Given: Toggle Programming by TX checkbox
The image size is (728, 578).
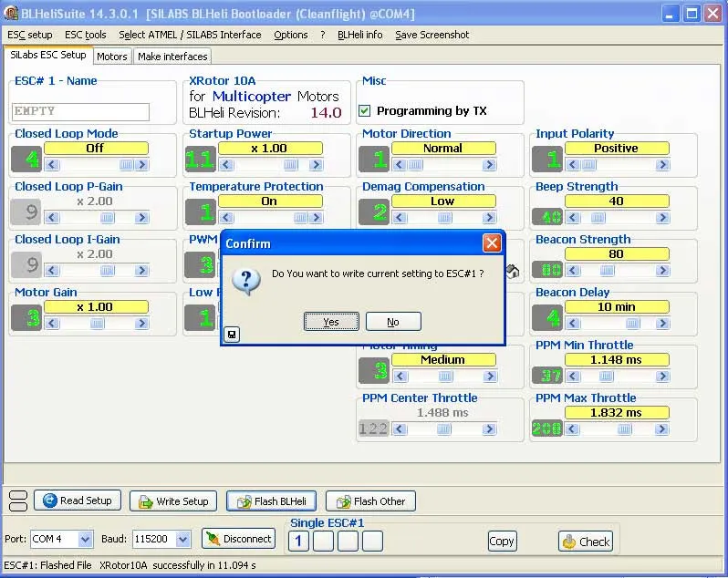Looking at the screenshot, I should [365, 111].
